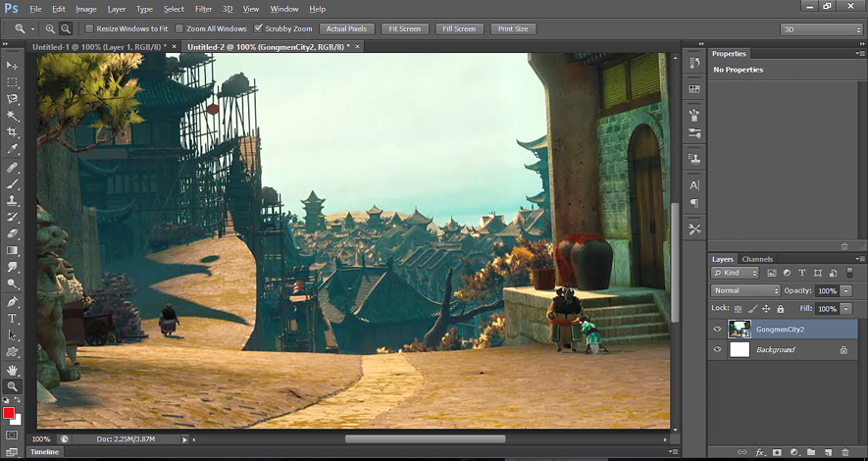Hide the GongmenCity2 layer
This screenshot has height=461, width=868.
(x=717, y=329)
